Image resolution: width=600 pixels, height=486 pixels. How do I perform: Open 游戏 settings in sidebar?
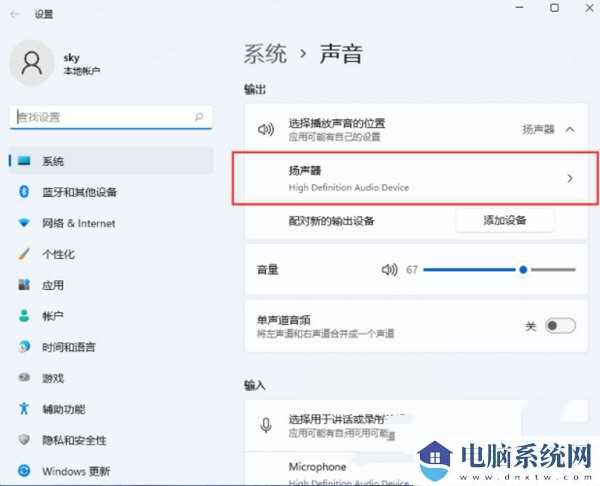point(111,378)
